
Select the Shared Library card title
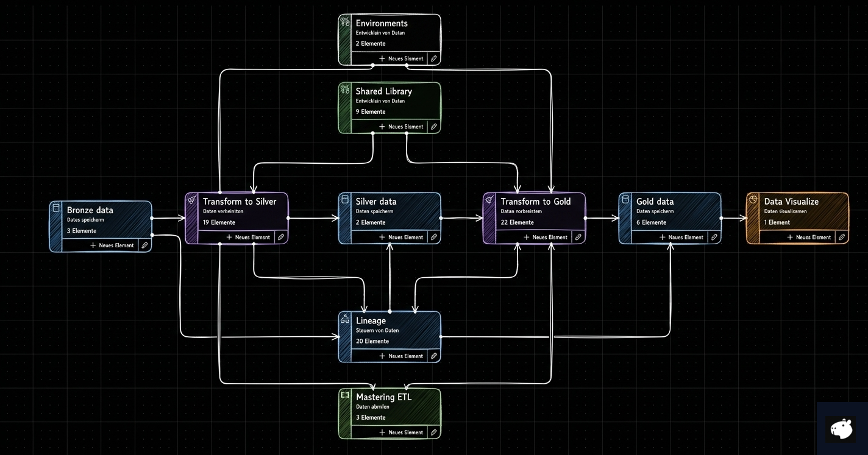point(384,91)
